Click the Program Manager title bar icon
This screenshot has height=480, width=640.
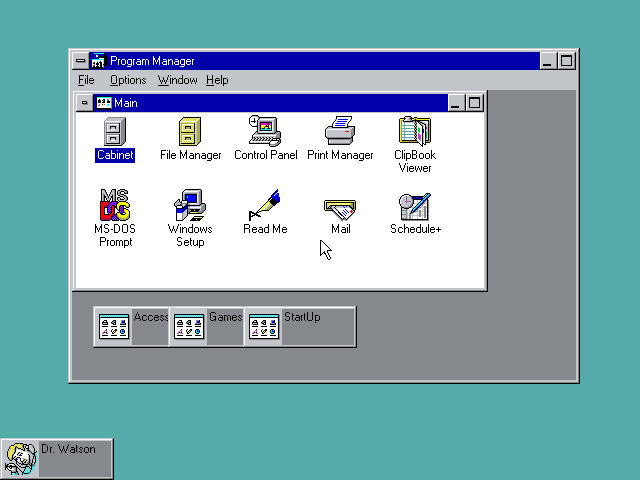[x=98, y=61]
